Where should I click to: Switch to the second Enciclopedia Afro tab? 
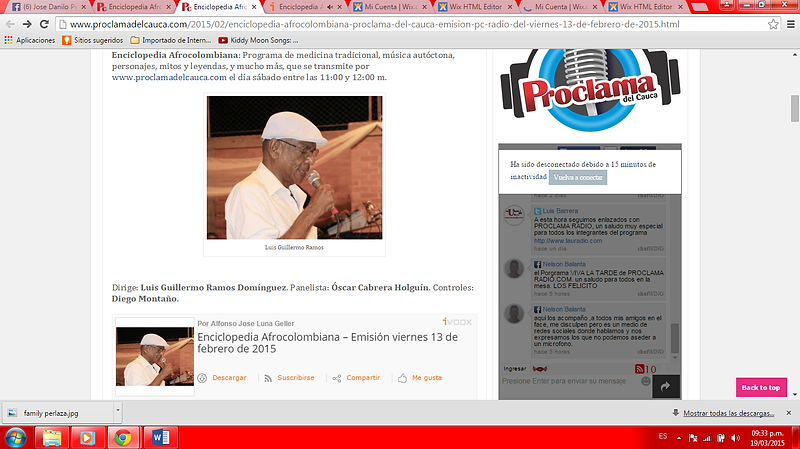pos(219,7)
